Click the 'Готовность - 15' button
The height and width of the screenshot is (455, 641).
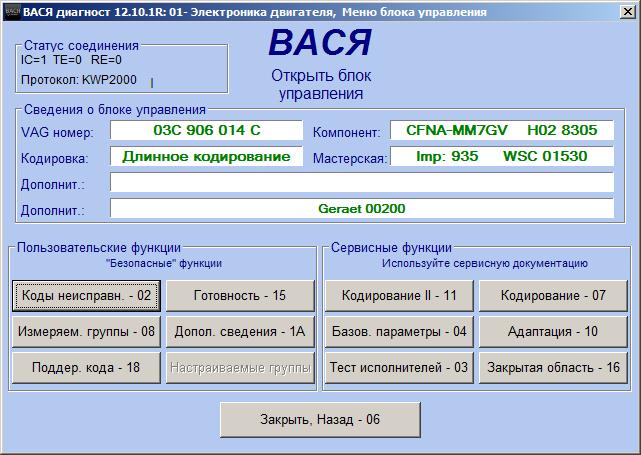[x=240, y=295]
